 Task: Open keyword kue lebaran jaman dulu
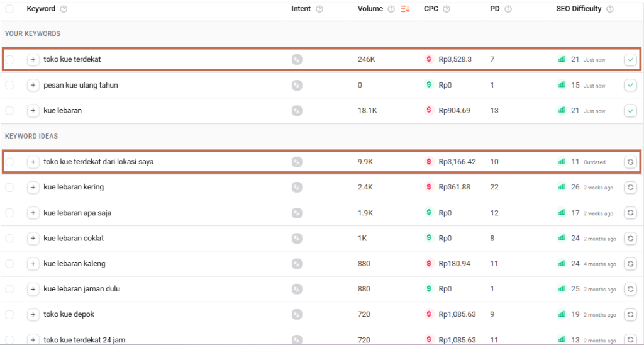point(82,289)
